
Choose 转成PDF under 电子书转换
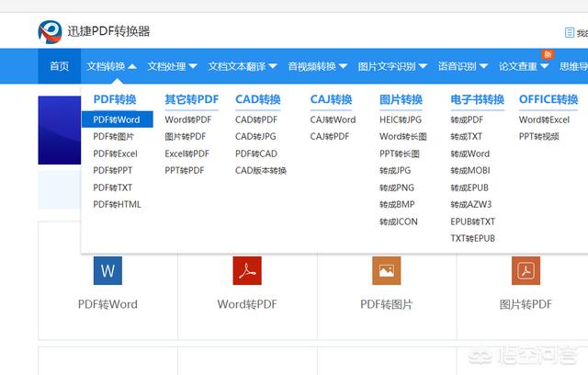pyautogui.click(x=467, y=119)
